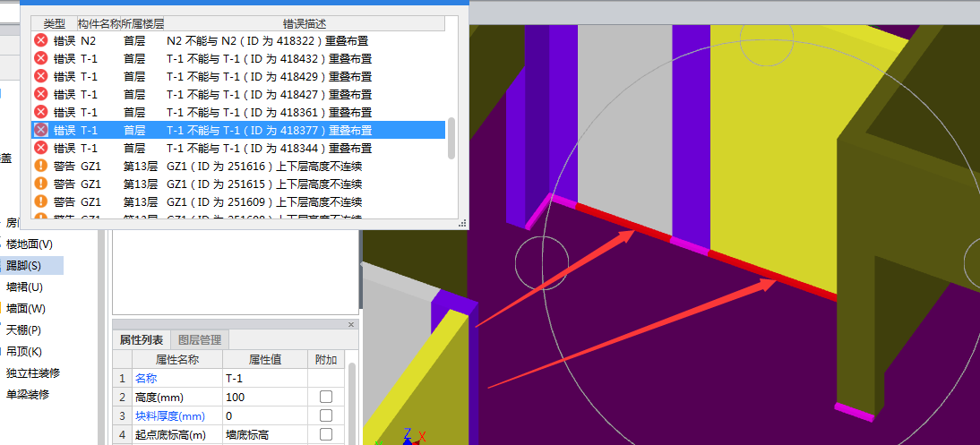Click 第13层 floor cell in ID 251616 row
This screenshot has width=980, height=445.
(x=140, y=167)
